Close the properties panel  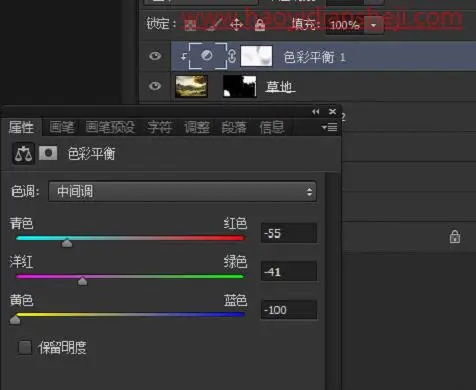pyautogui.click(x=332, y=112)
